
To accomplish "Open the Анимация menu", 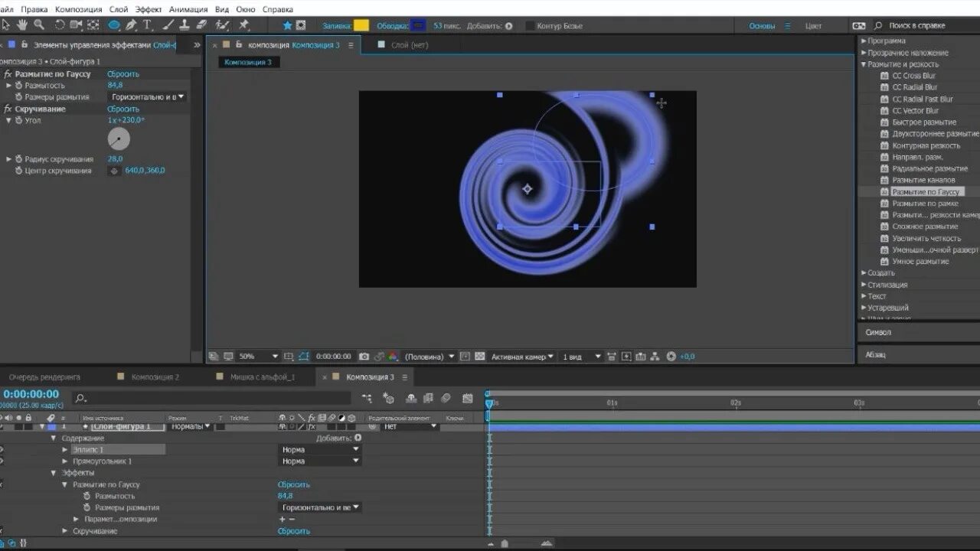I will pyautogui.click(x=188, y=9).
